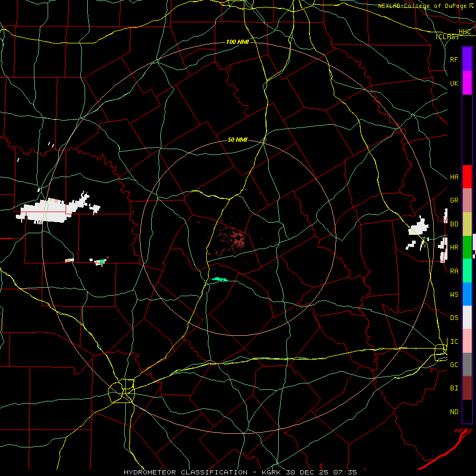Select the yellow BD legend swatch
476x476 pixels.
tap(467, 224)
